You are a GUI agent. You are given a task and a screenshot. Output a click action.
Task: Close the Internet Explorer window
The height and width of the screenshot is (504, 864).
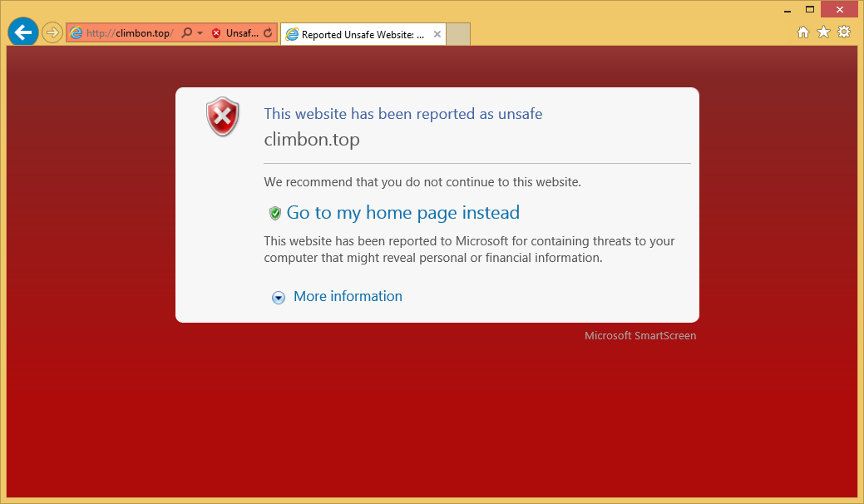[839, 9]
